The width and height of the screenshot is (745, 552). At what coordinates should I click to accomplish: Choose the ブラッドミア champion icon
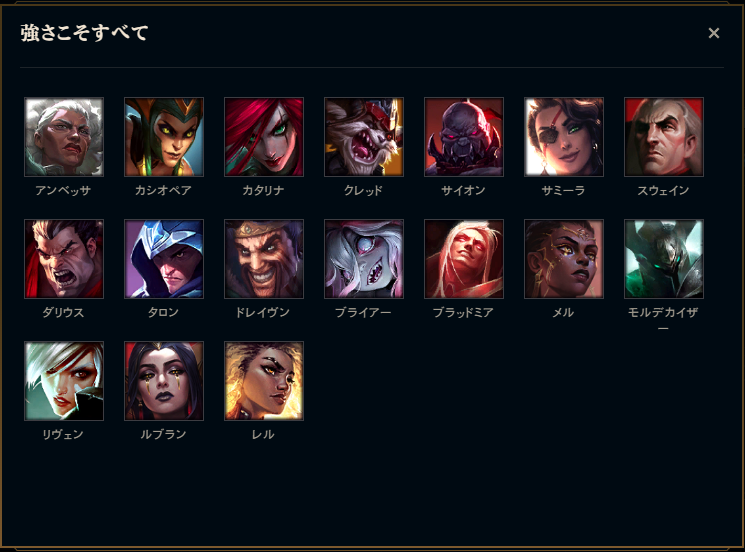[464, 259]
